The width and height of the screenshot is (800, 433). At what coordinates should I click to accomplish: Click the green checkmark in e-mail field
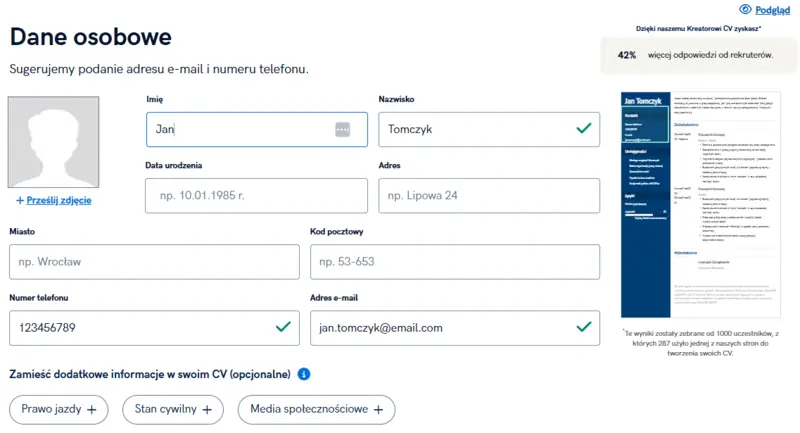coord(584,327)
